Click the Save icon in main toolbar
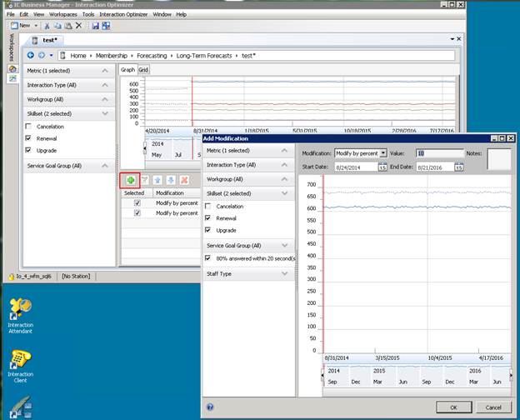 95,26
